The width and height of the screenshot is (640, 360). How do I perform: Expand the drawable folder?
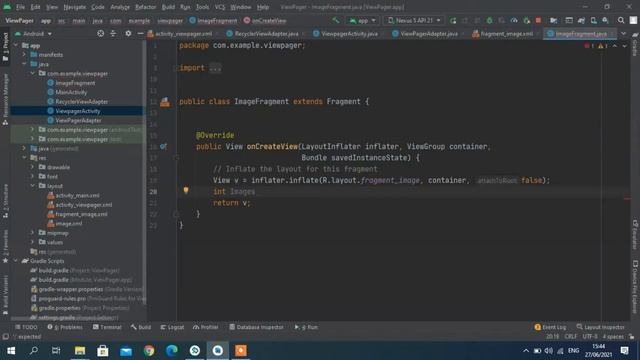[32, 167]
